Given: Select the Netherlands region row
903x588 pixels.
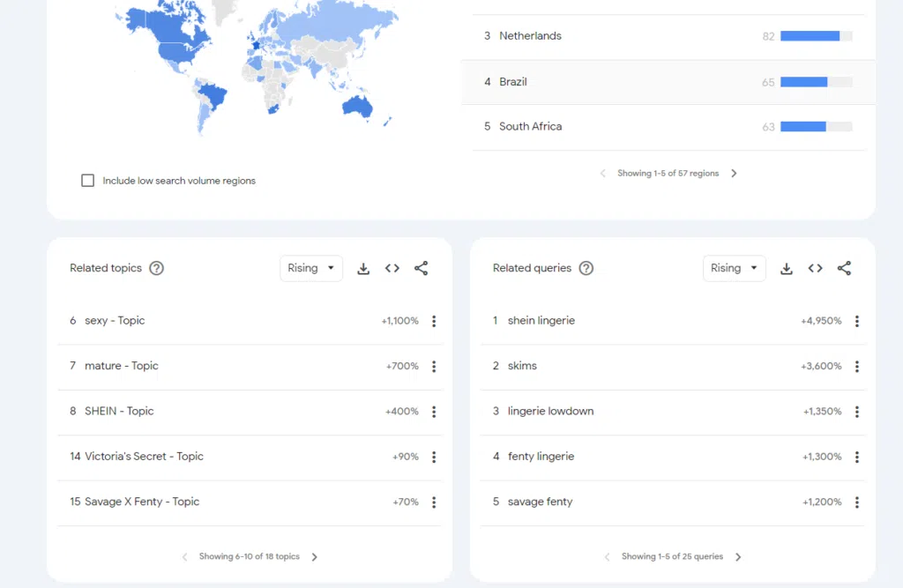Looking at the screenshot, I should (668, 36).
